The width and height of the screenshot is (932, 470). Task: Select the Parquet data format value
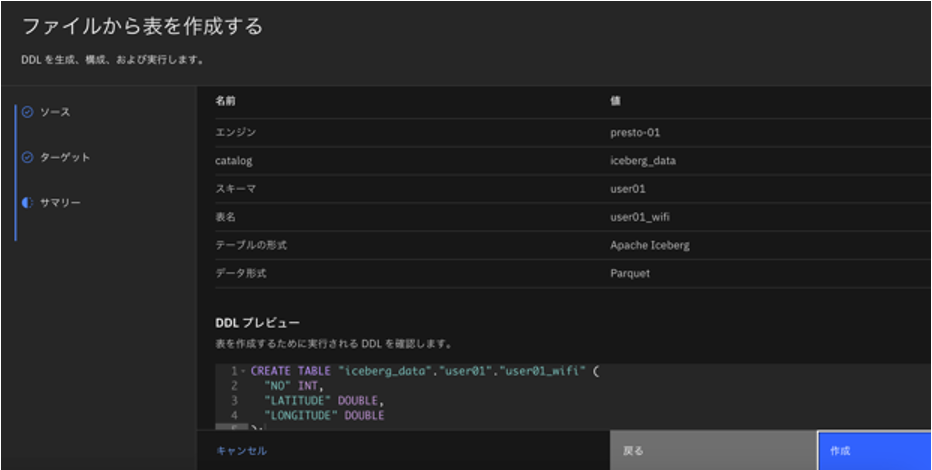coord(629,274)
